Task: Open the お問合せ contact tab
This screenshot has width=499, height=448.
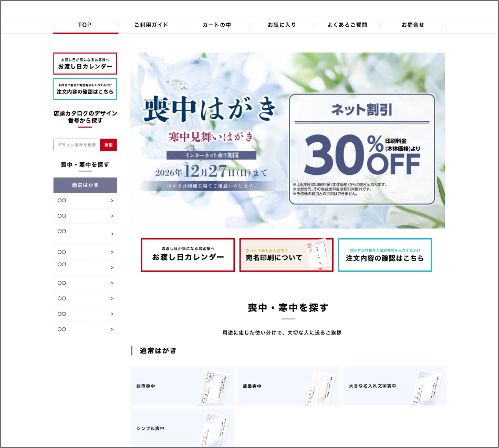Action: [413, 25]
